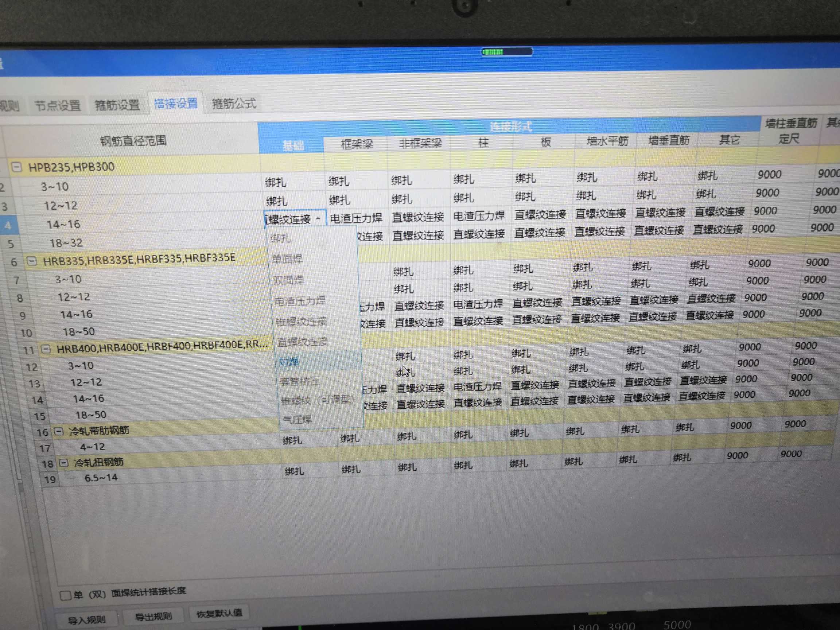Select row 4 diameter range 14~16
This screenshot has height=630, width=840.
pyautogui.click(x=63, y=224)
